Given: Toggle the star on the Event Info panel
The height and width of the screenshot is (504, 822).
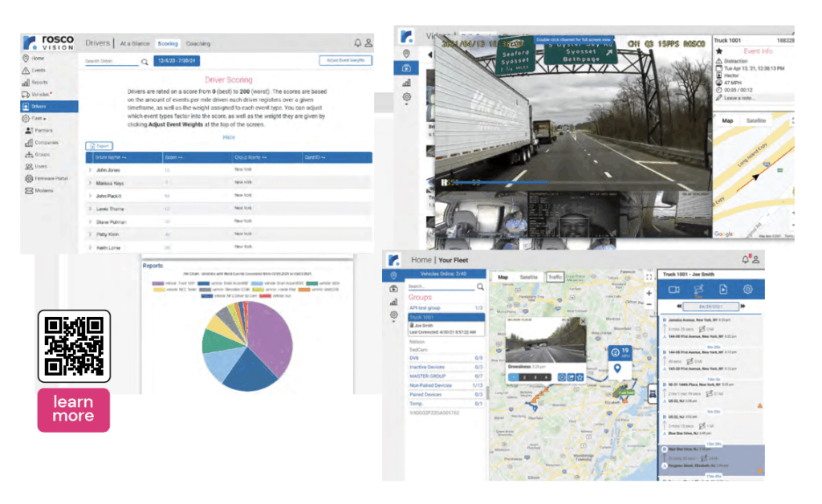Looking at the screenshot, I should 719,51.
